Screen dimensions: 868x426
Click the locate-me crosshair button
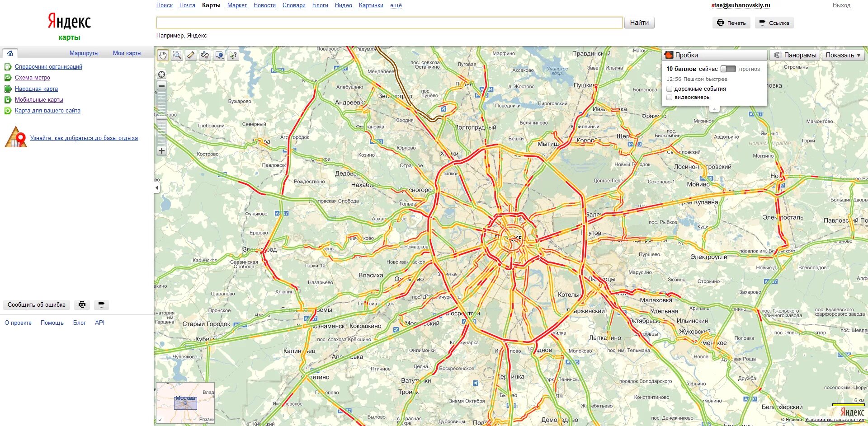click(x=161, y=75)
